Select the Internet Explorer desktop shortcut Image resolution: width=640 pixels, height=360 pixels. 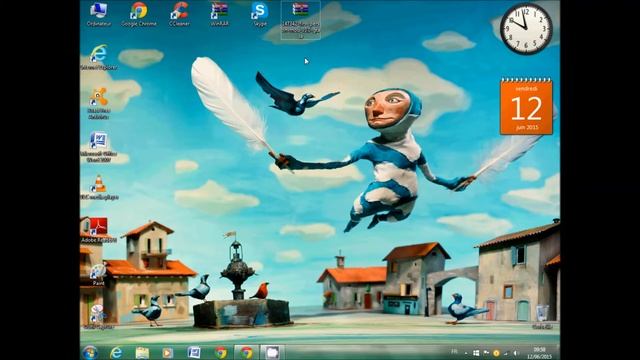tap(98, 57)
